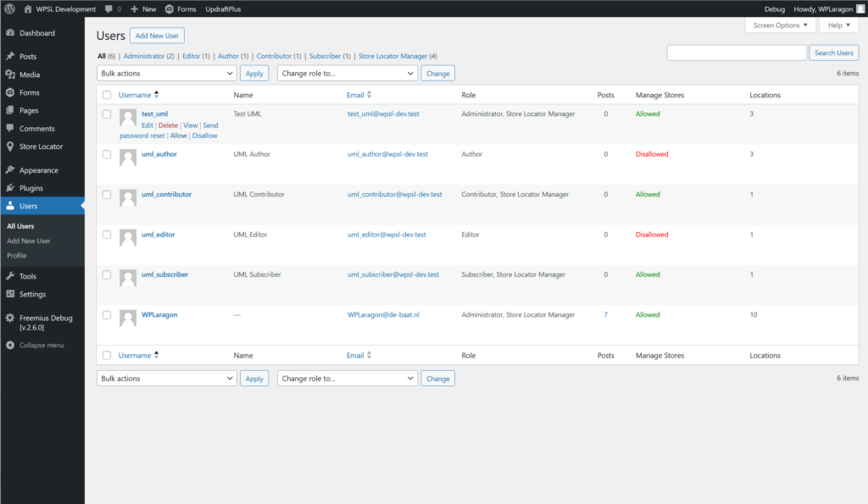Toggle the select-all checkbox in table header
The image size is (868, 504).
click(x=107, y=95)
